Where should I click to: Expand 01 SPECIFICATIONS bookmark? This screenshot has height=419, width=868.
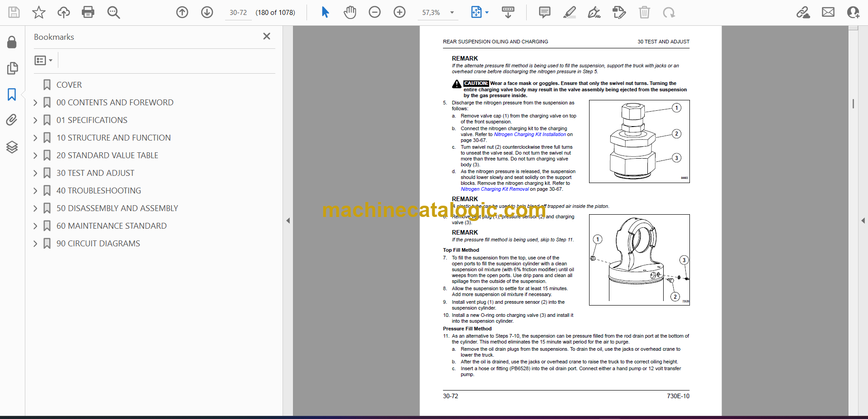(35, 120)
